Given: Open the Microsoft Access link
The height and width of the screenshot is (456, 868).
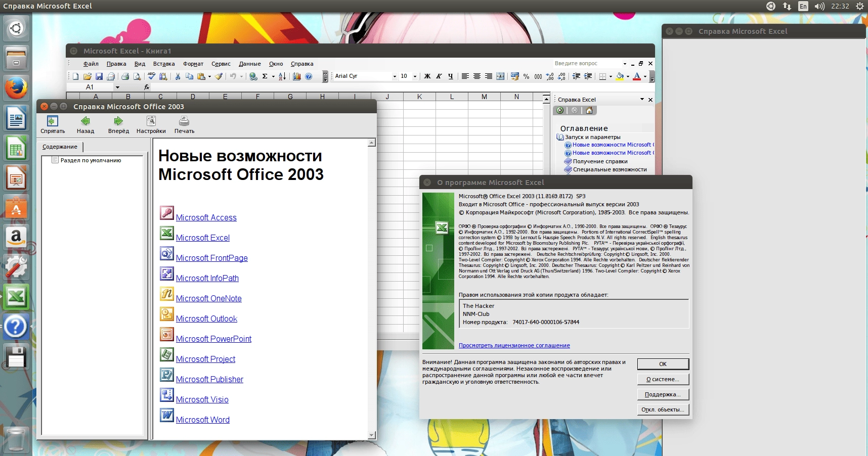Looking at the screenshot, I should click(x=206, y=217).
